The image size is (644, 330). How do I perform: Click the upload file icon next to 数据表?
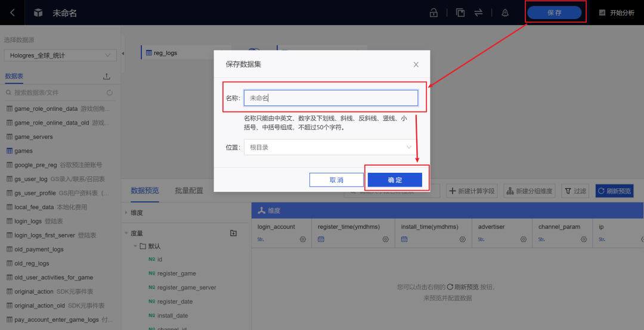pyautogui.click(x=106, y=76)
